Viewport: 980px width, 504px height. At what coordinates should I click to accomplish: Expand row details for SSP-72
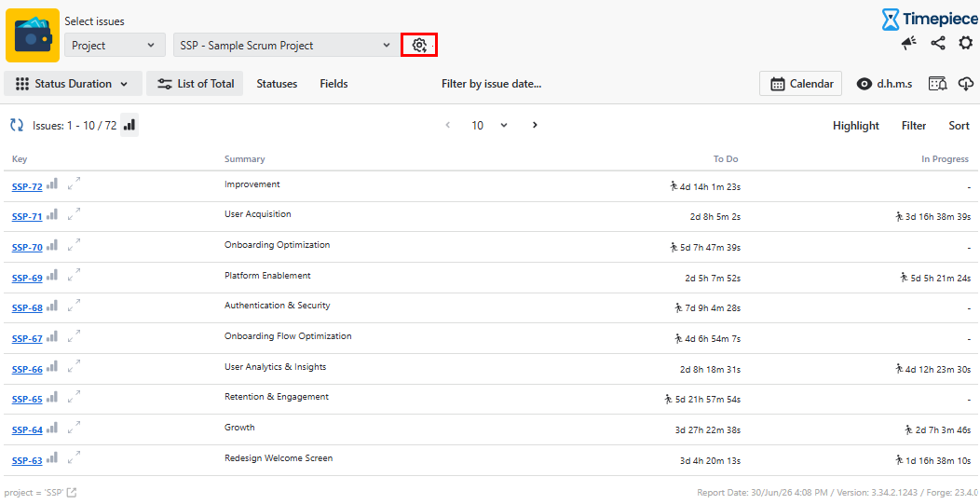74,184
